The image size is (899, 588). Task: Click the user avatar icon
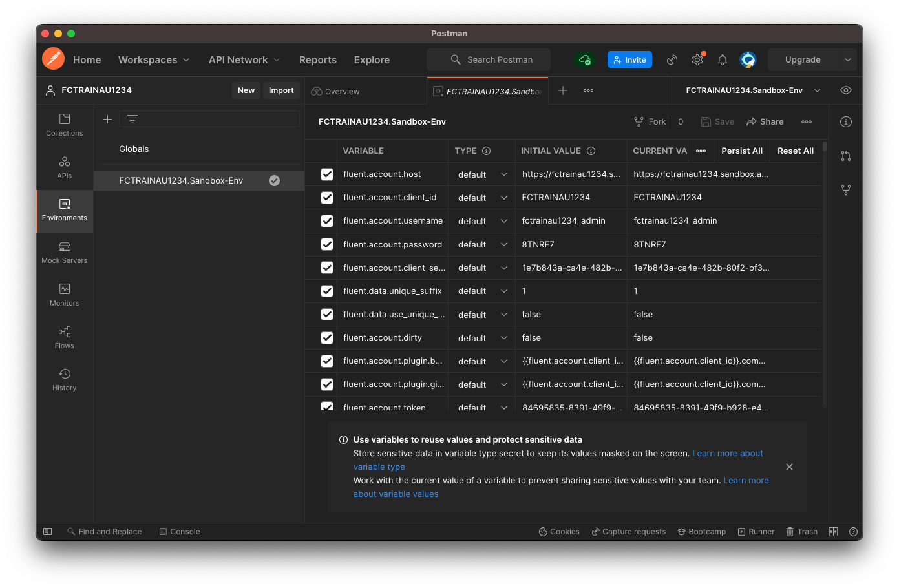748,59
